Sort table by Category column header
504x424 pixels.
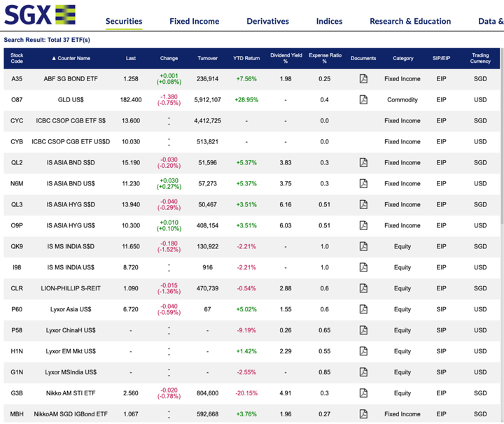coord(403,58)
